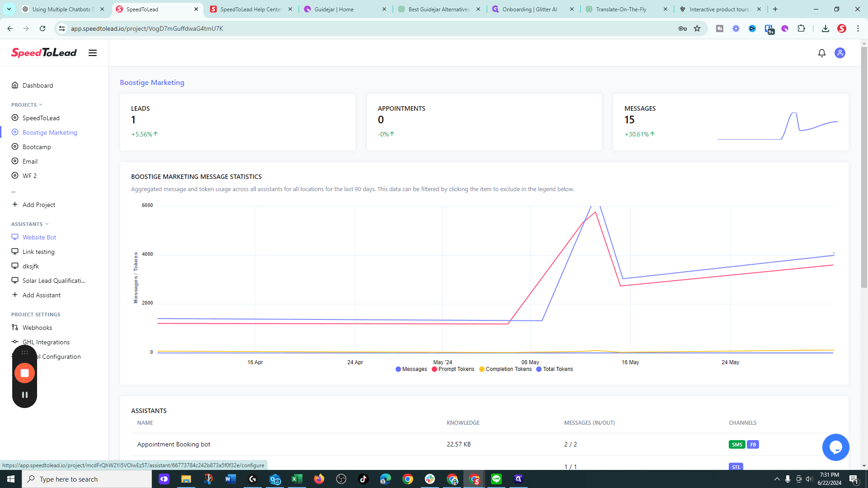868x488 pixels.
Task: Select the Boostige Marketing project in sidebar
Action: point(50,132)
